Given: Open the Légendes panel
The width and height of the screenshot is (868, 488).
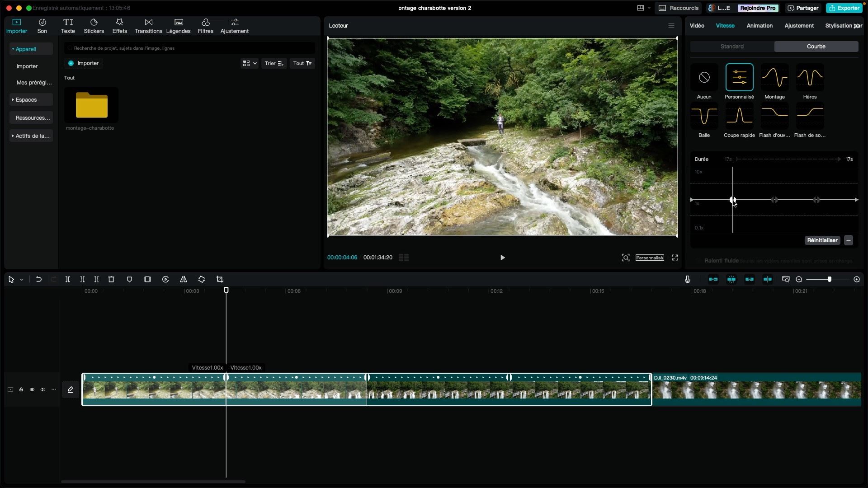Looking at the screenshot, I should 178,26.
